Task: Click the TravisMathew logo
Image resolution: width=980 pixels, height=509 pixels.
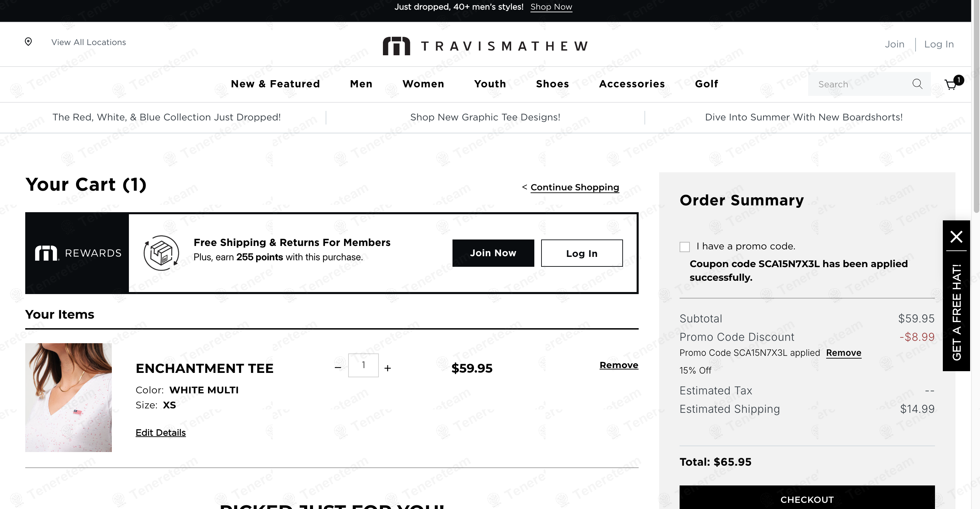Action: point(486,46)
